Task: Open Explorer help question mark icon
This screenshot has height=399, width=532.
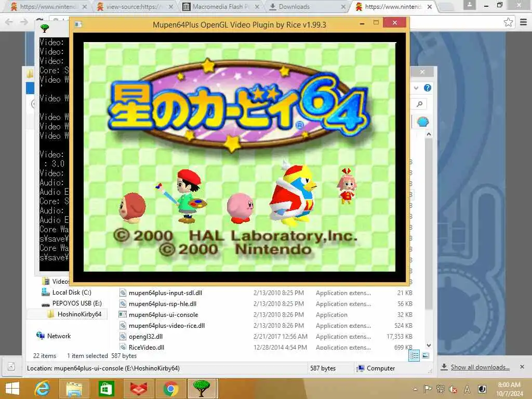Action: tap(428, 88)
